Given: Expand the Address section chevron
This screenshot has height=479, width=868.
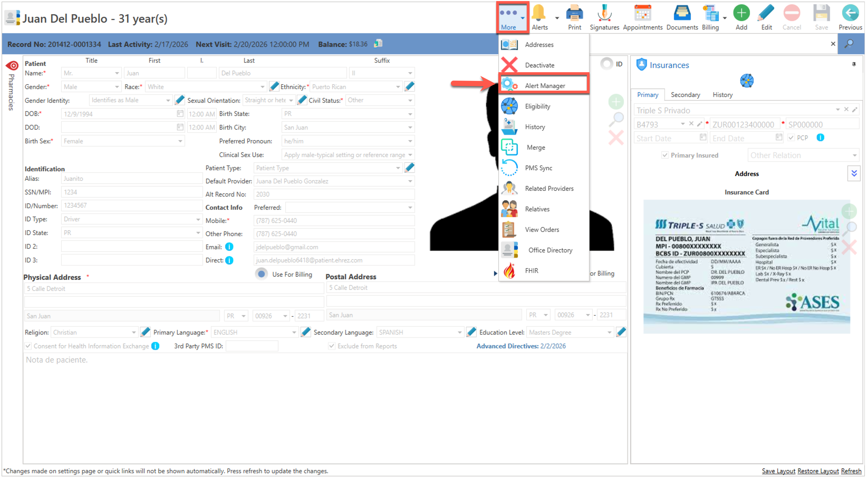Looking at the screenshot, I should 854,174.
